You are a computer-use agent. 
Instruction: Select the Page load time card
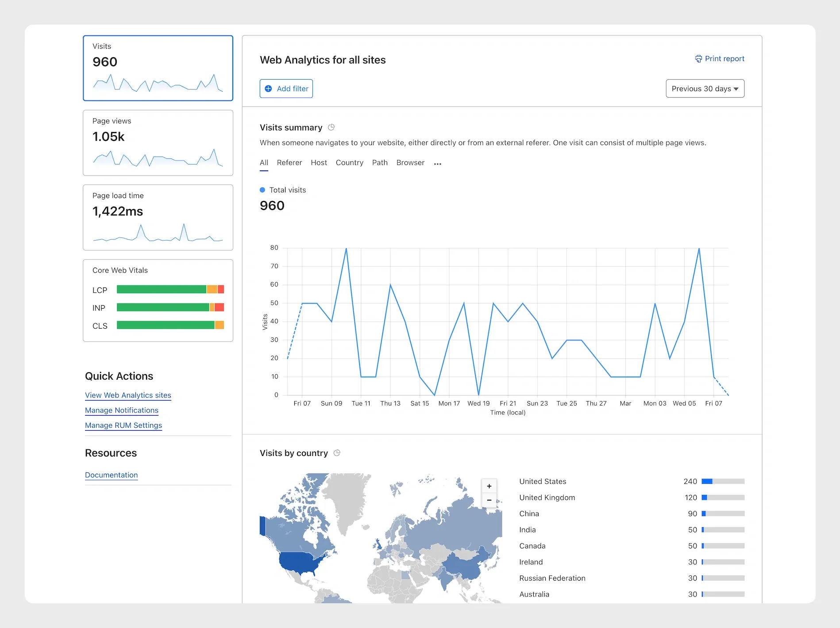158,218
